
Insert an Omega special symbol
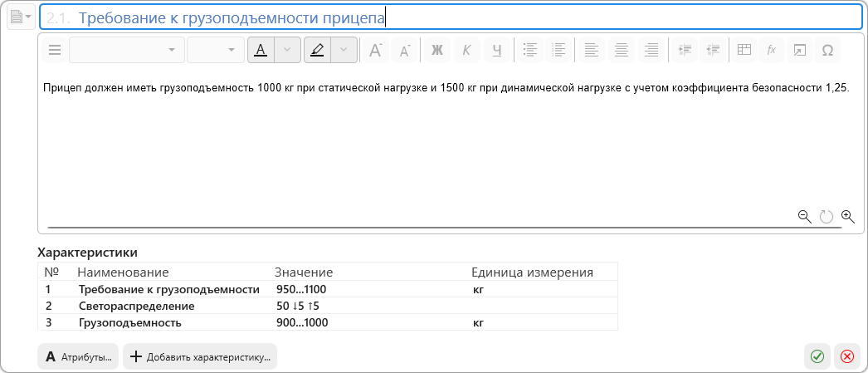pyautogui.click(x=827, y=51)
